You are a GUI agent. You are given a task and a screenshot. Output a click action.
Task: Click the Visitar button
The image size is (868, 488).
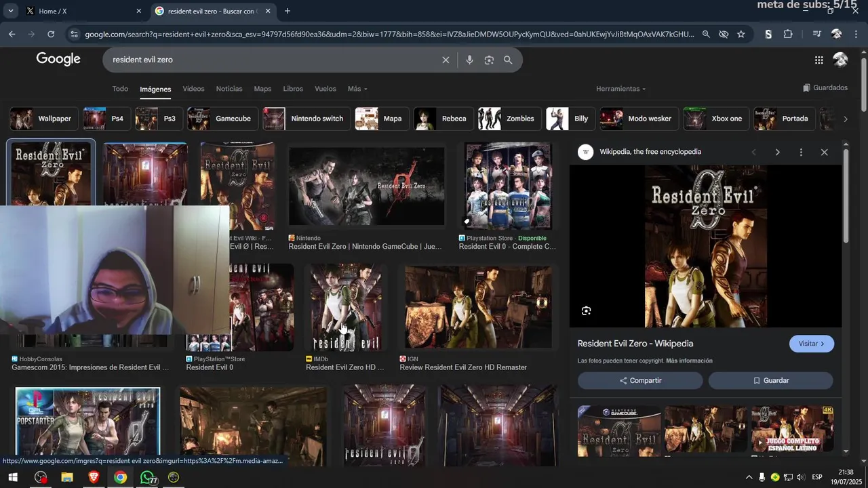click(x=812, y=344)
